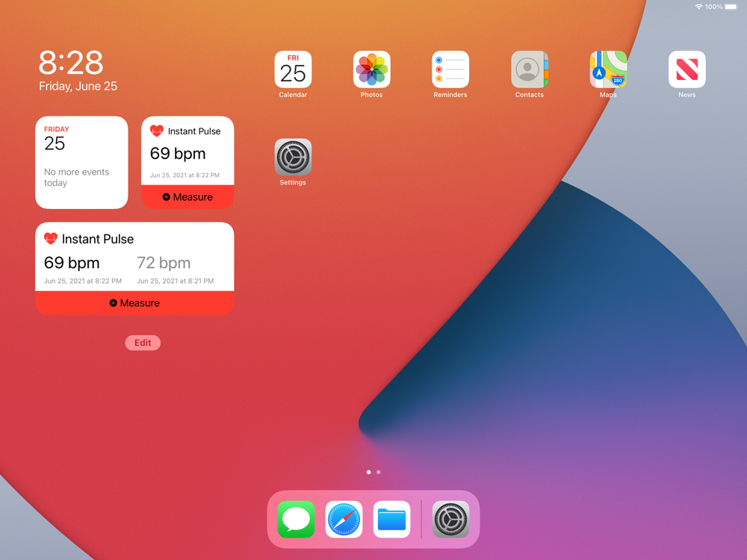Switch to the second home screen page dot

click(378, 473)
